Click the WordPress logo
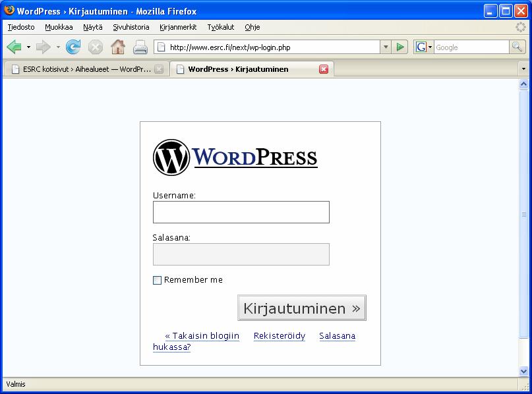 [x=235, y=157]
